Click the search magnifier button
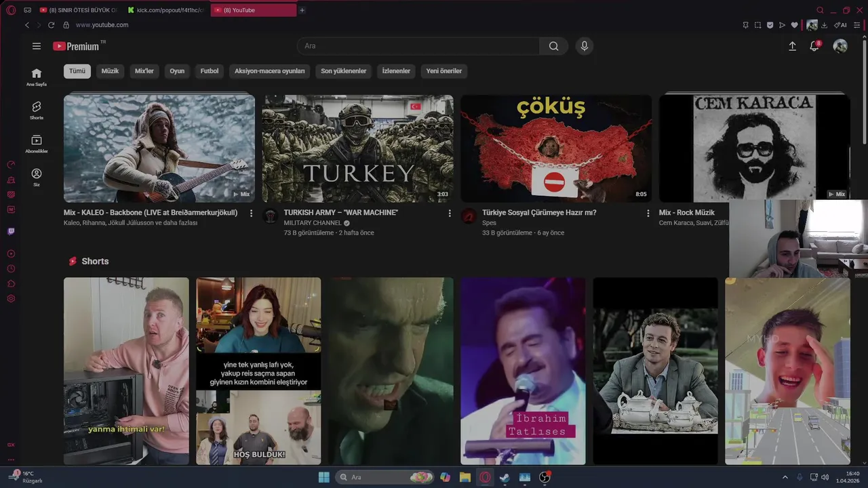This screenshot has height=488, width=868. click(554, 46)
